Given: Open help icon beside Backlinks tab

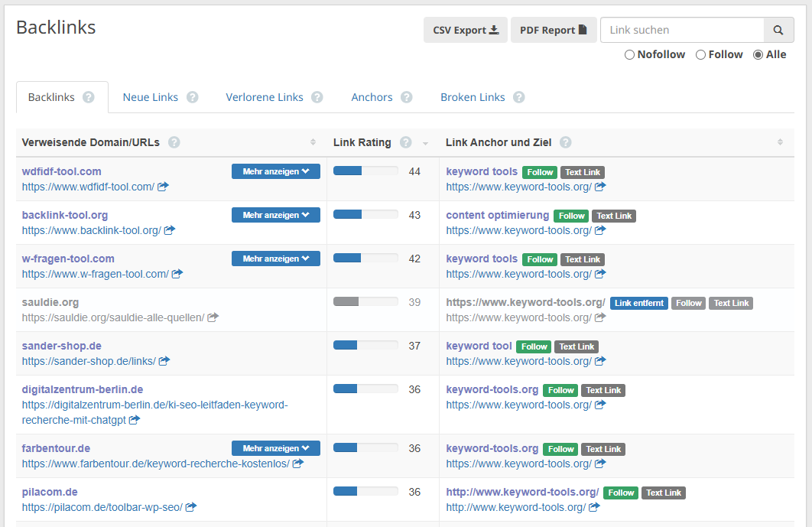Looking at the screenshot, I should click(89, 97).
